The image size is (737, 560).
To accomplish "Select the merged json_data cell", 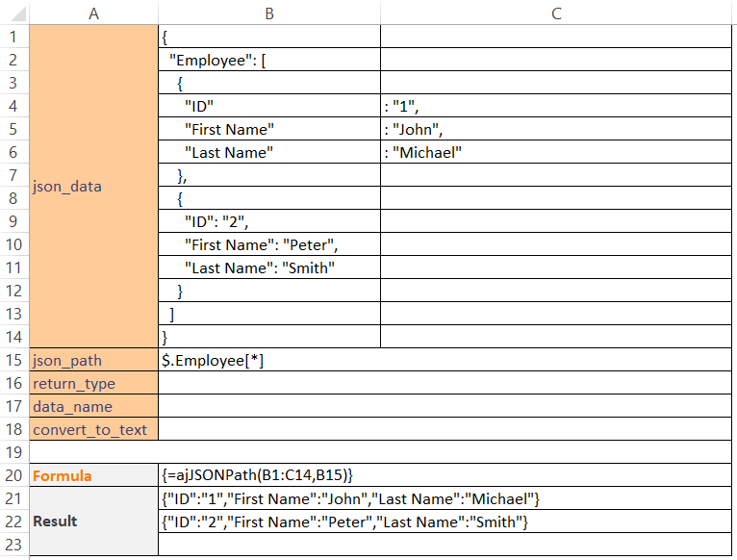I will click(93, 187).
